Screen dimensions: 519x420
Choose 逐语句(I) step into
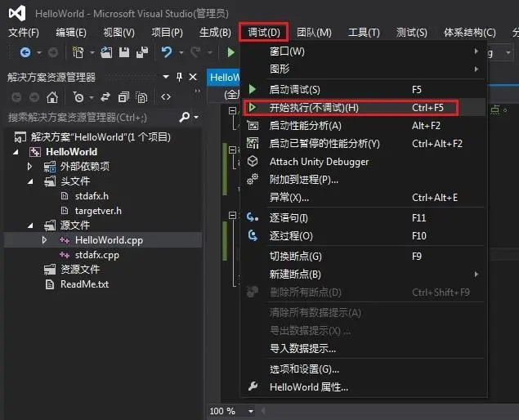[x=364, y=218]
